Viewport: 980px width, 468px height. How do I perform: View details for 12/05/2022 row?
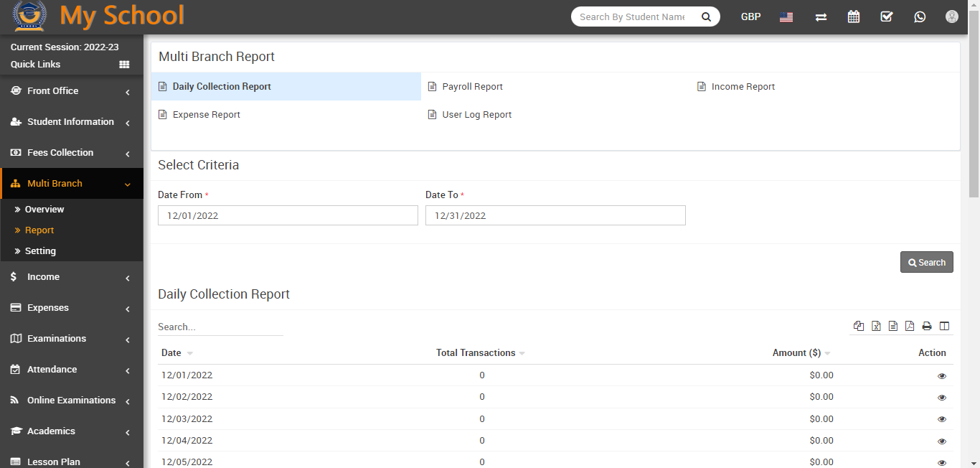pyautogui.click(x=942, y=463)
